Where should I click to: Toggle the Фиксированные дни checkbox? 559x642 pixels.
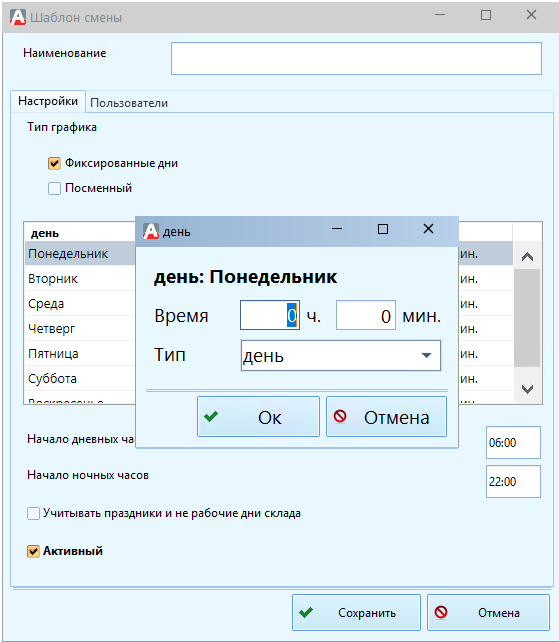(x=54, y=163)
